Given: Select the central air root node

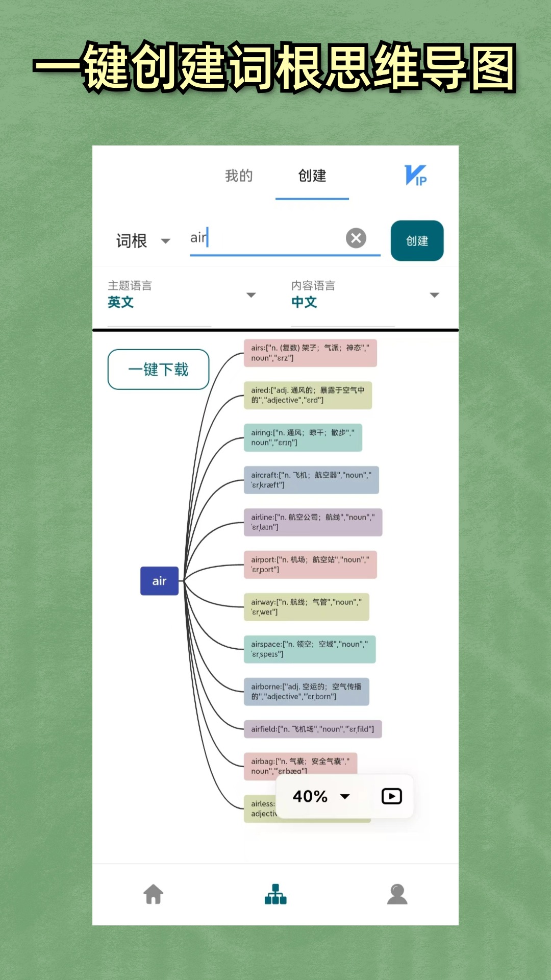Looking at the screenshot, I should click(159, 581).
